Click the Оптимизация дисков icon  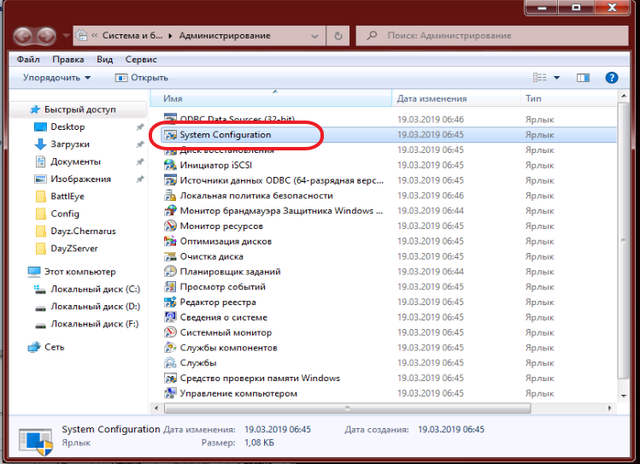point(170,241)
